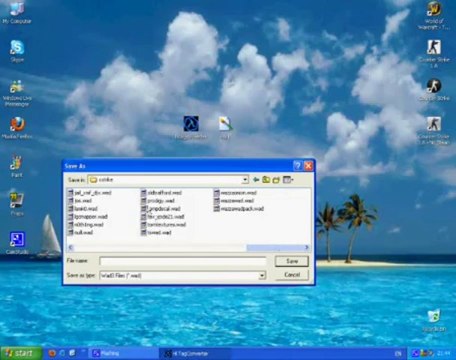Select the Recycle Bin desktop icon
This screenshot has height=360, width=456.
pos(434,321)
